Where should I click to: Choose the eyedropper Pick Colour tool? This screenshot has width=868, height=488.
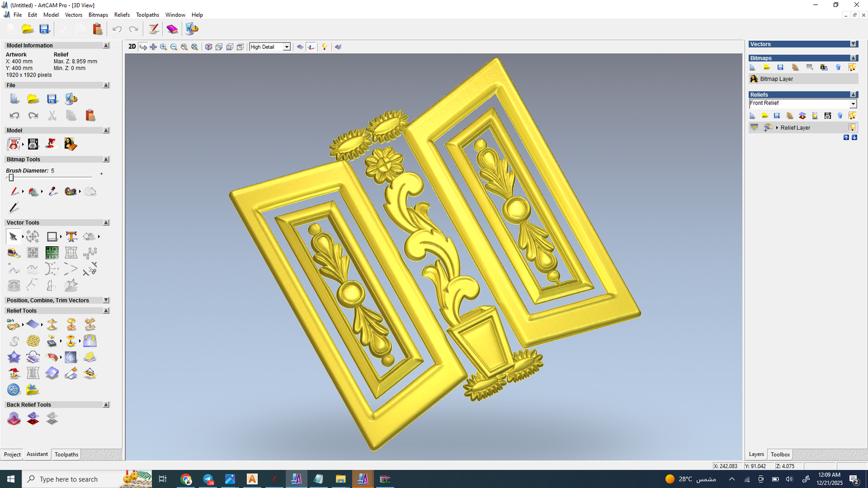click(53, 191)
